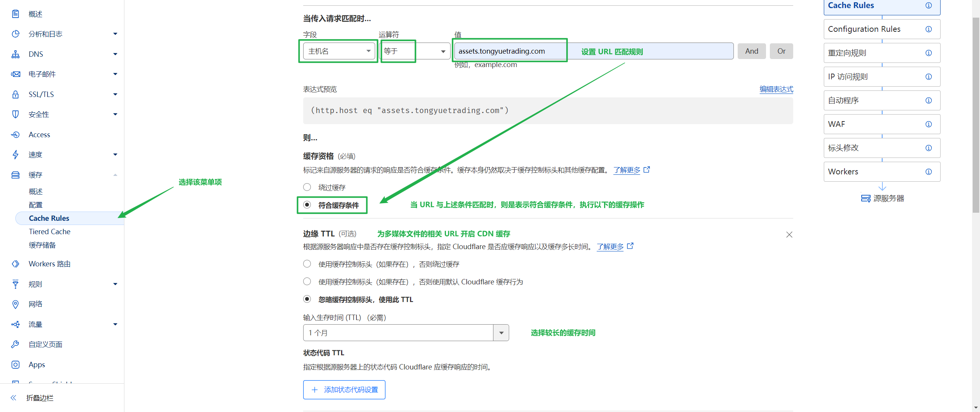Select the 绕过缓存 radio option

point(307,187)
